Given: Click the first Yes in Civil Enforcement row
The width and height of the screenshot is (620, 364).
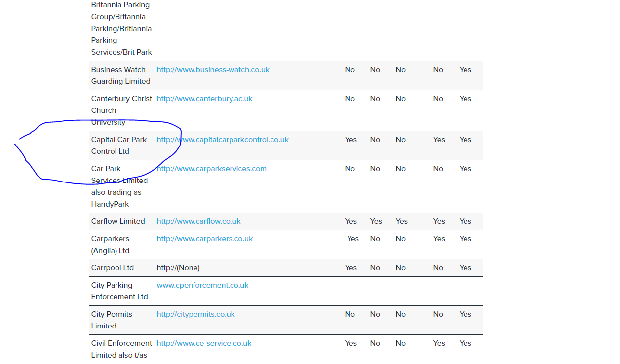Looking at the screenshot, I should [x=351, y=343].
